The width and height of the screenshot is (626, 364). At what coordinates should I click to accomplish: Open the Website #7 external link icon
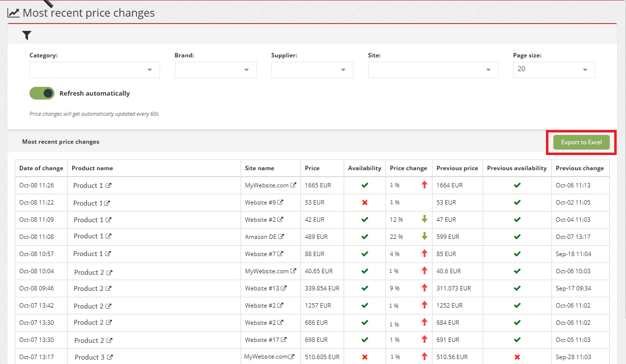click(x=280, y=254)
